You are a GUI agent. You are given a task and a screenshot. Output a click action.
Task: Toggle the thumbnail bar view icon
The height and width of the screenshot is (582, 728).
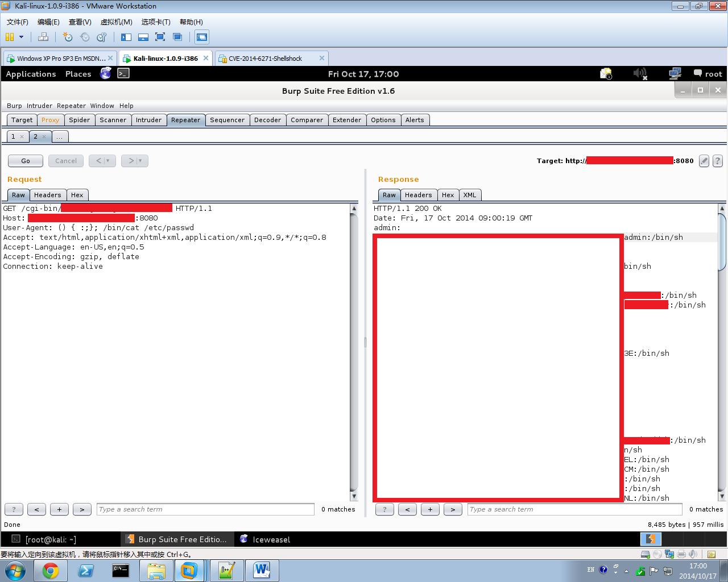coord(143,37)
